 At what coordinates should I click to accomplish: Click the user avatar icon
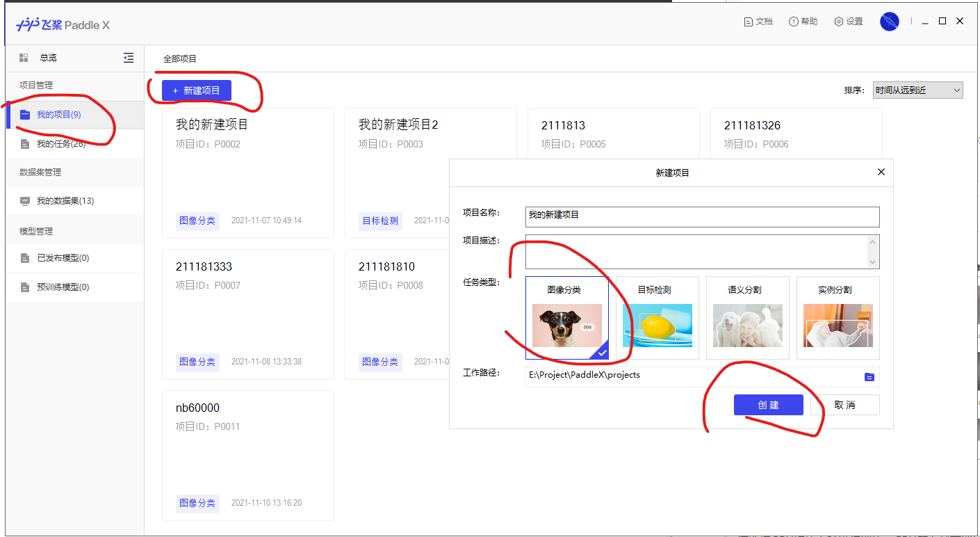[x=889, y=22]
